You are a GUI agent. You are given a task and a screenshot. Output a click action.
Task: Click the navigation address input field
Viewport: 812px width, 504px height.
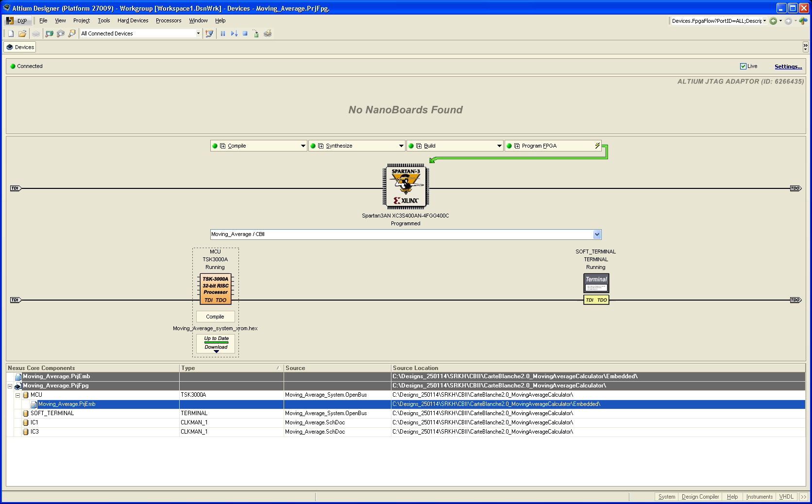[x=716, y=21]
